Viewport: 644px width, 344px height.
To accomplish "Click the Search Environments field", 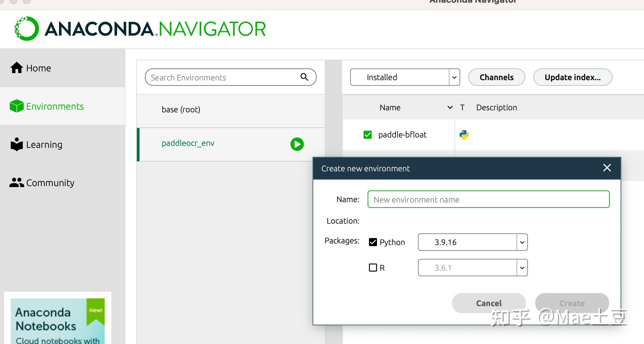I will [x=230, y=77].
